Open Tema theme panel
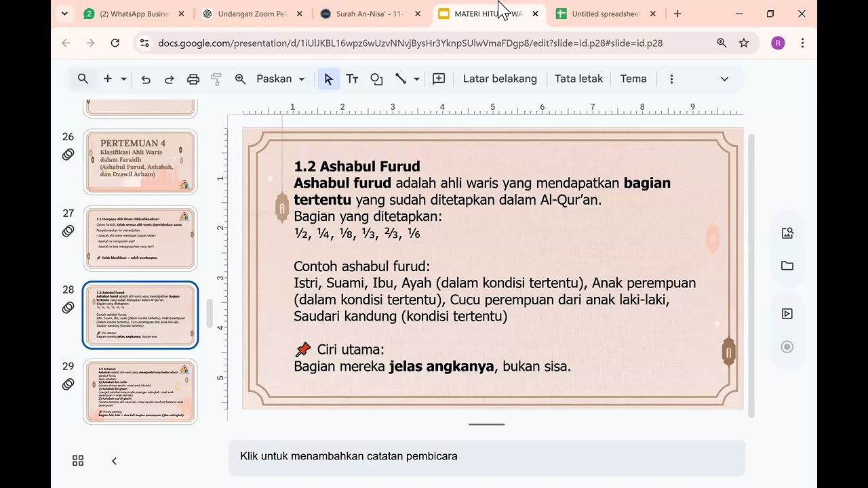This screenshot has width=868, height=488. (633, 79)
